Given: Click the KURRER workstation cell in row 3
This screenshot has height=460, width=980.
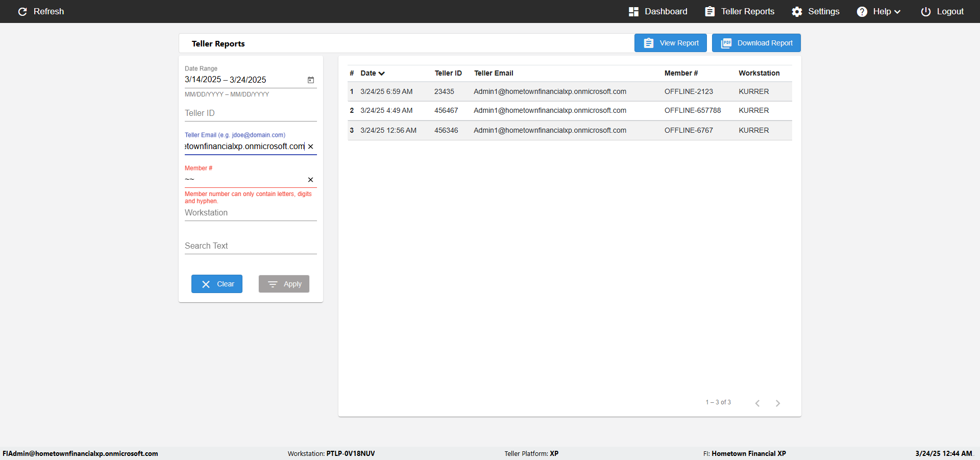Looking at the screenshot, I should pos(753,130).
